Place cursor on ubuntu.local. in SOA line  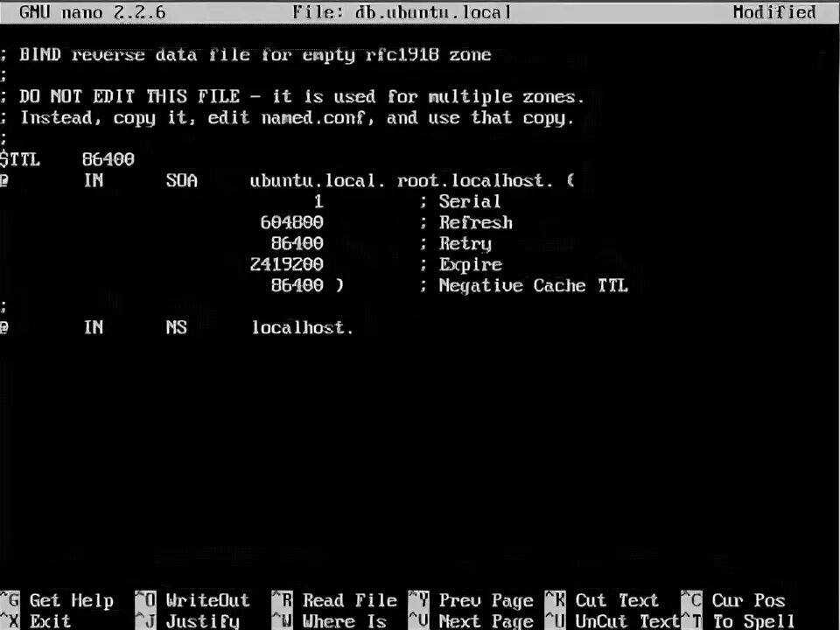318,180
